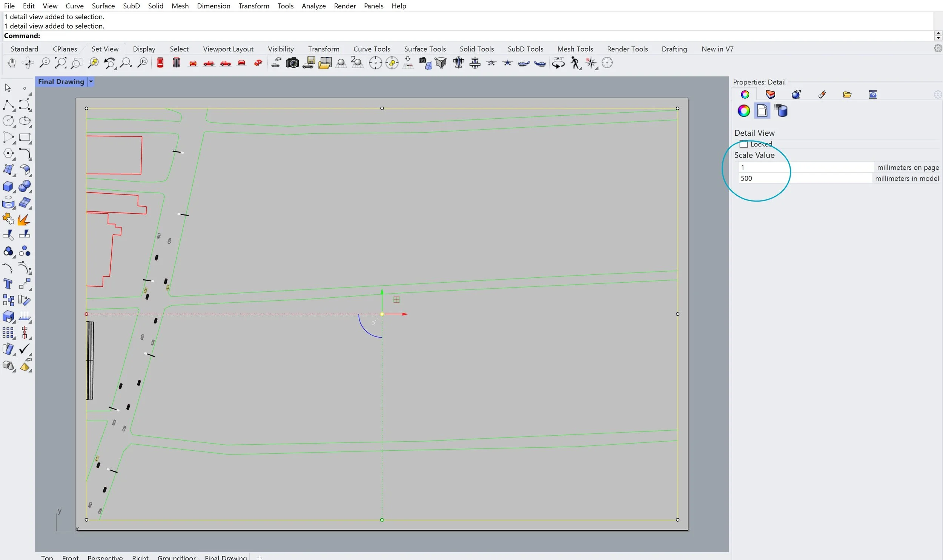Screen dimensions: 943x560
Task: Click Zoom Extents magnifier icon
Action: (60, 63)
